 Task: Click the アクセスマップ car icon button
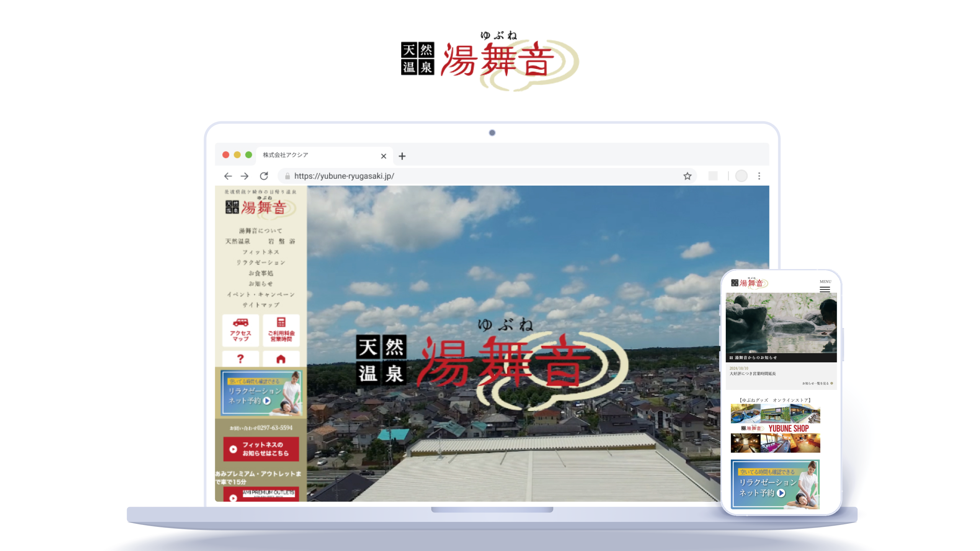pyautogui.click(x=240, y=330)
